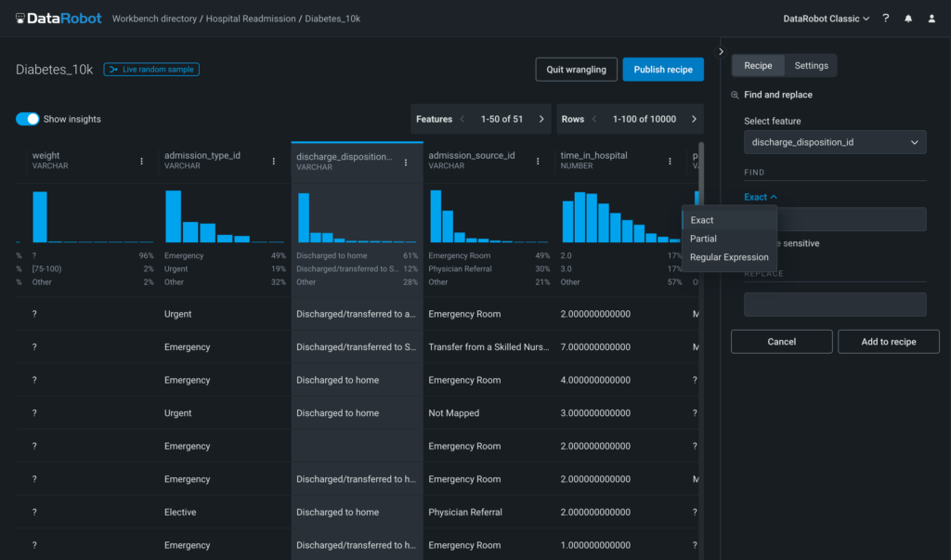951x560 pixels.
Task: Choose Partial match option
Action: 730,239
